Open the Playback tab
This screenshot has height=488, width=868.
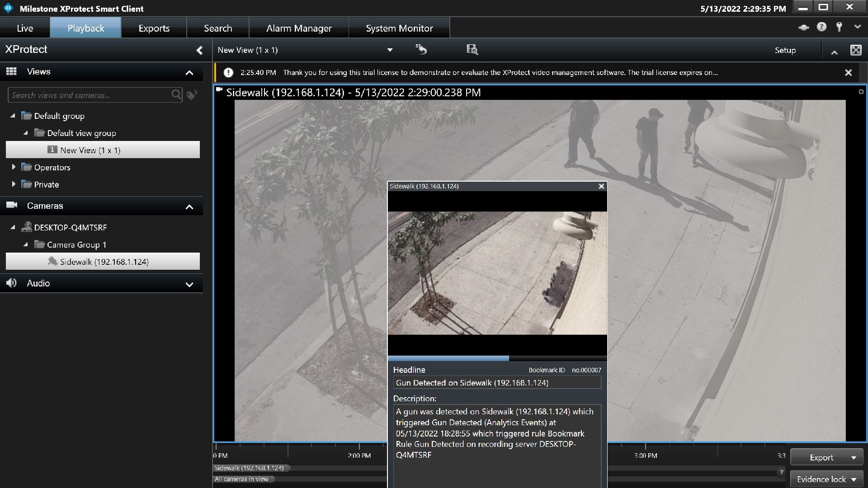(x=85, y=28)
